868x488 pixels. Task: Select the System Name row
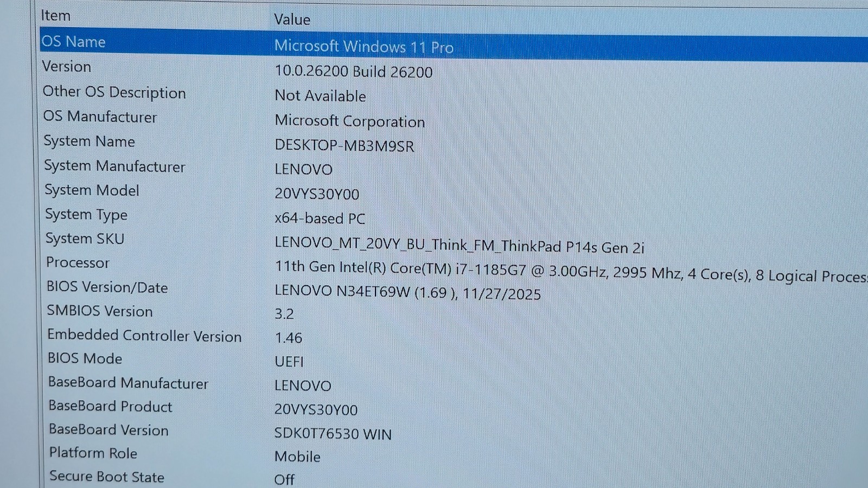click(x=90, y=142)
